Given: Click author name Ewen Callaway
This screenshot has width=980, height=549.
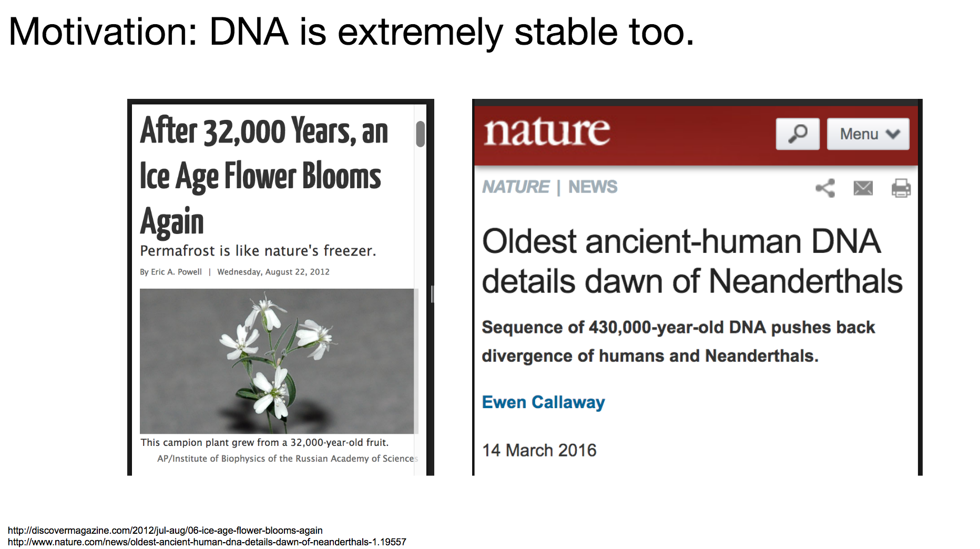Looking at the screenshot, I should point(544,402).
